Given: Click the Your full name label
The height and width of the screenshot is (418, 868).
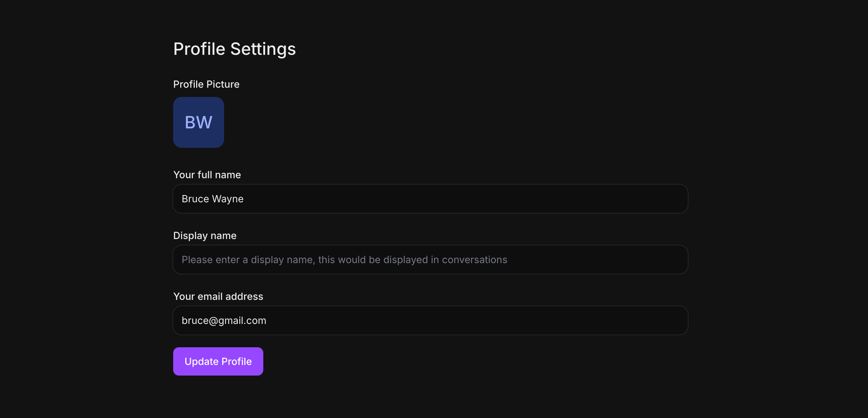Looking at the screenshot, I should pos(207,175).
